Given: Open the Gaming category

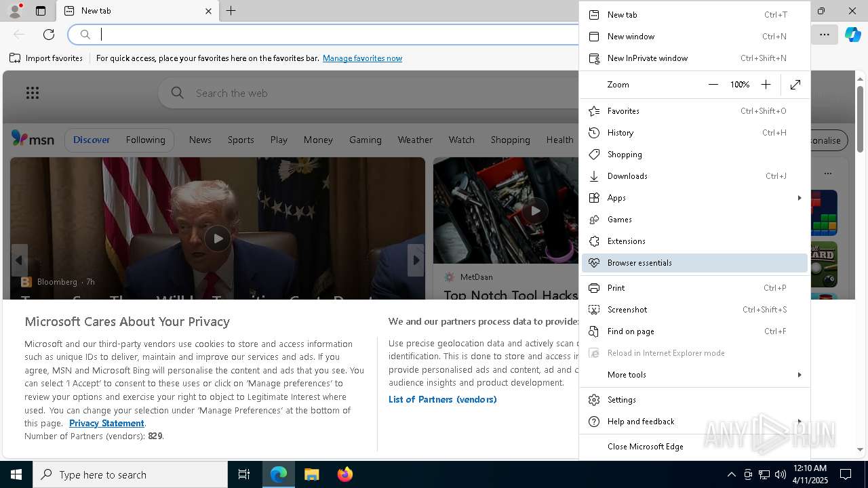Looking at the screenshot, I should [x=366, y=140].
